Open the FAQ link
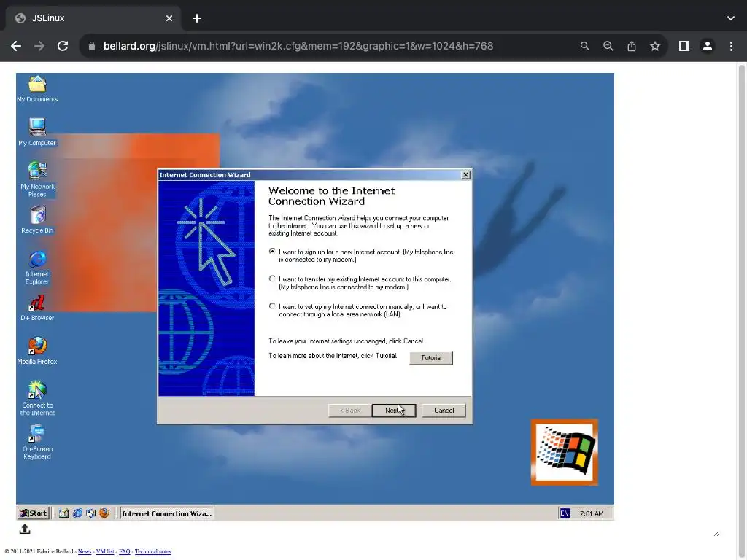Viewport: 747px width, 560px height. coord(124,551)
